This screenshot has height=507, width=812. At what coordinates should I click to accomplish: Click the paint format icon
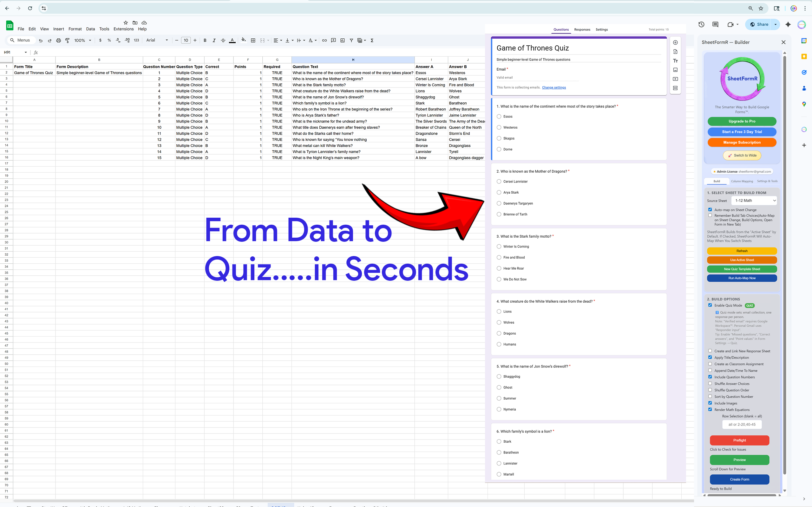[68, 40]
